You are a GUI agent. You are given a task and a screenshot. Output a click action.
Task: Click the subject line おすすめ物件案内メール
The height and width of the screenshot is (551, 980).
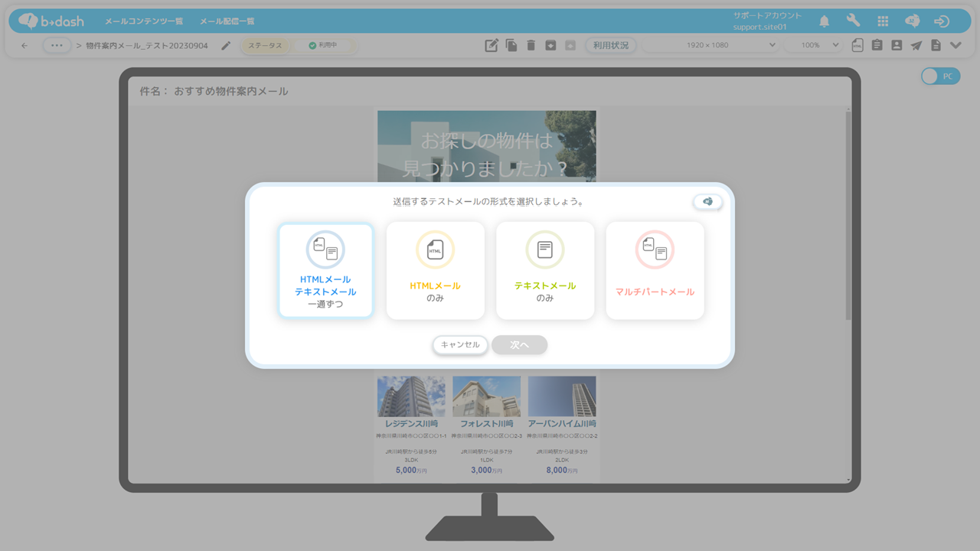[231, 91]
